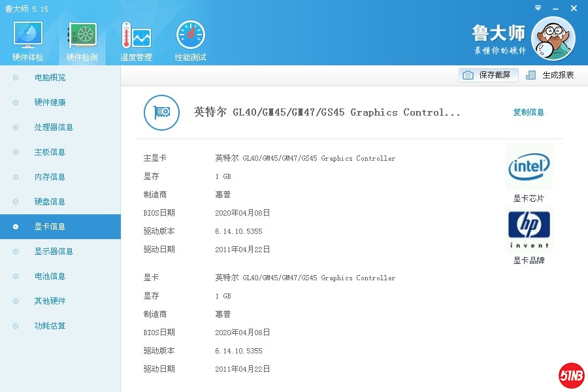588x392 pixels.
Task: Switch to 内存信息 memory info
Action: [50, 177]
